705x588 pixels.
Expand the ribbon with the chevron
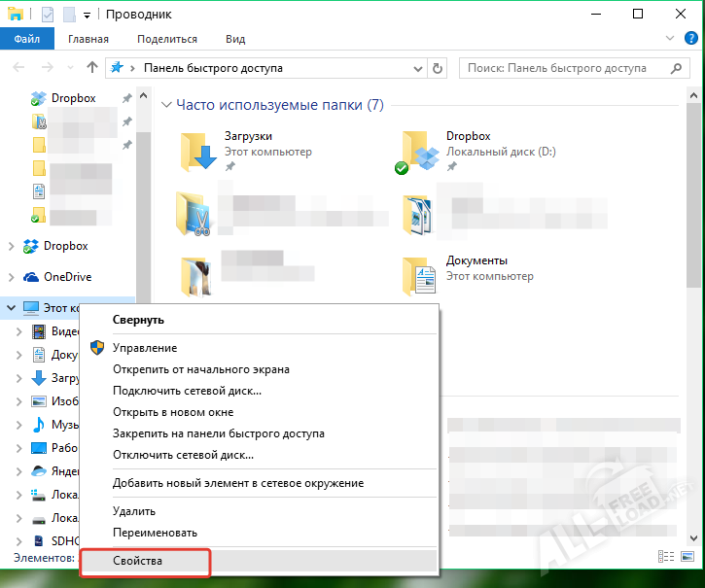click(x=669, y=38)
